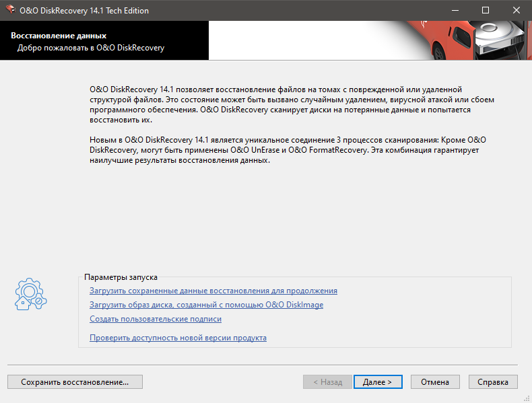Open link Загрузить сохраненные данные восстановления
This screenshot has height=403, width=532.
coord(213,291)
